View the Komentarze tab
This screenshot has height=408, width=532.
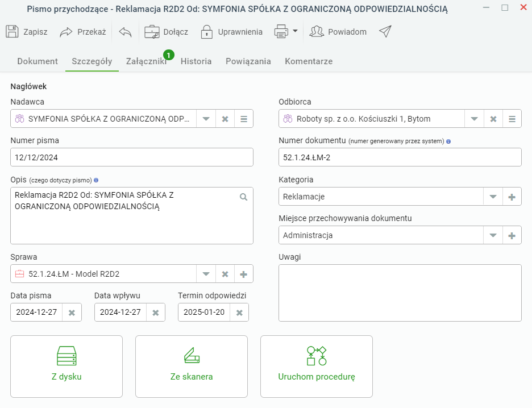(x=309, y=61)
